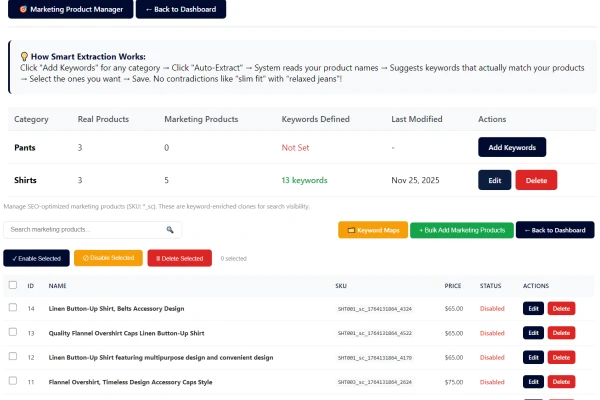Screen dimensions: 600x400
Task: Edit product 14 Linen Button-Up Shirt Belts
Action: (533, 309)
